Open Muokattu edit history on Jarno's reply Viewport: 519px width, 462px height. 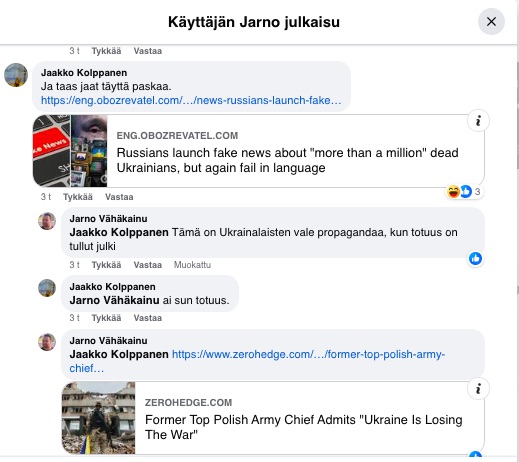192,265
